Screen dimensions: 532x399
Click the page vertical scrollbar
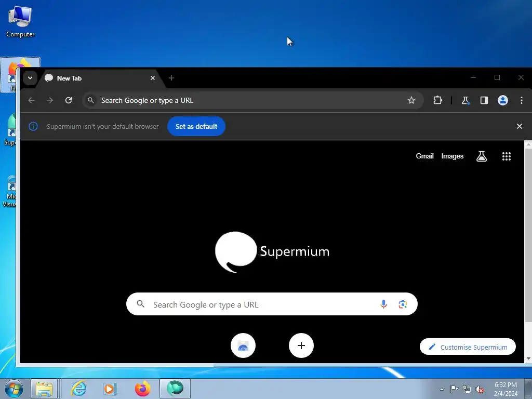click(x=528, y=234)
